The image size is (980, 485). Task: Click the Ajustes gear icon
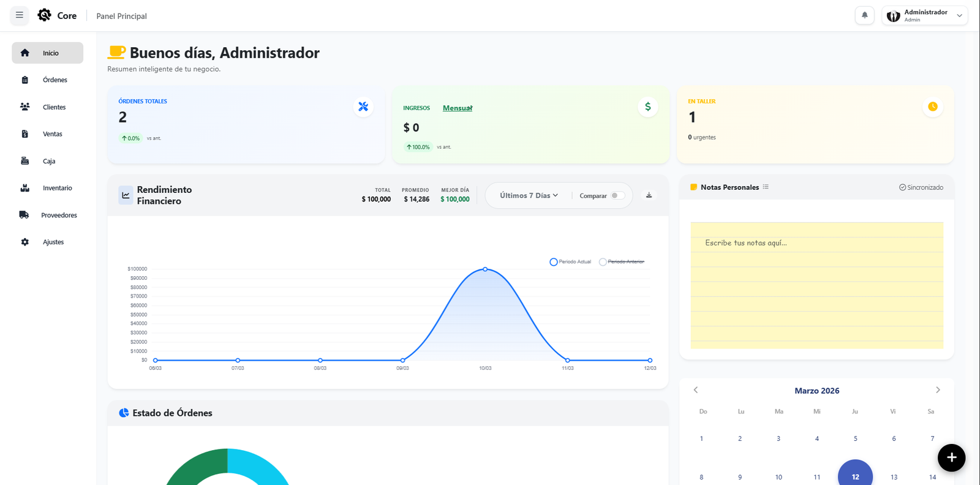coord(25,242)
